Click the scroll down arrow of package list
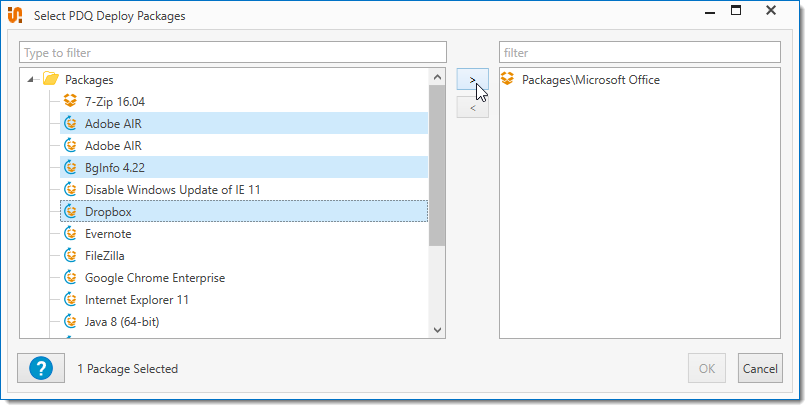Screen dimensions: 810x410 point(437,329)
